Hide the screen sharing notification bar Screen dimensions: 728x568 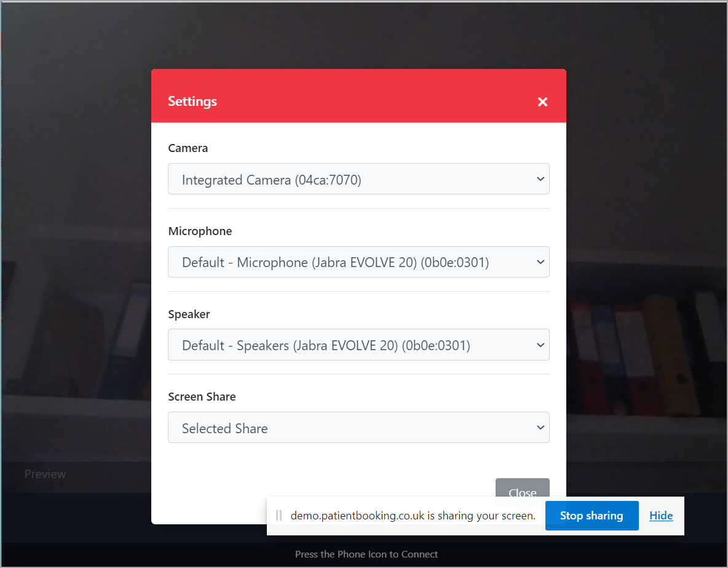point(661,516)
